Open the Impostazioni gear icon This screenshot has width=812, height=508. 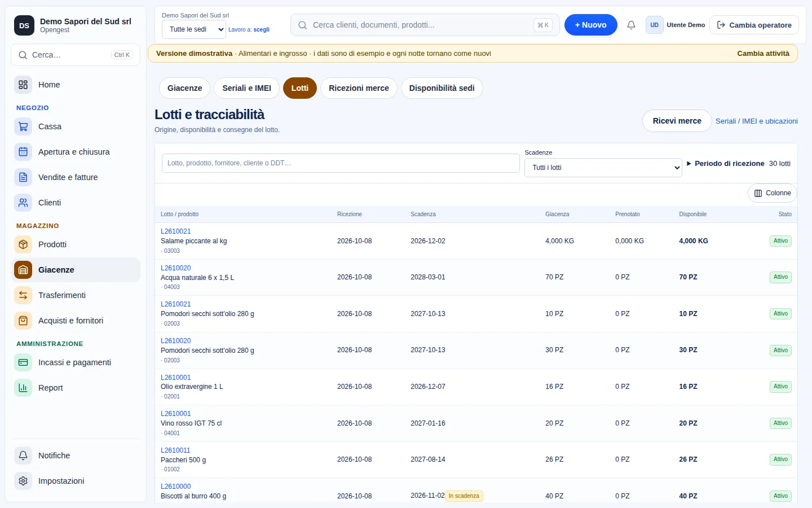pyautogui.click(x=23, y=481)
